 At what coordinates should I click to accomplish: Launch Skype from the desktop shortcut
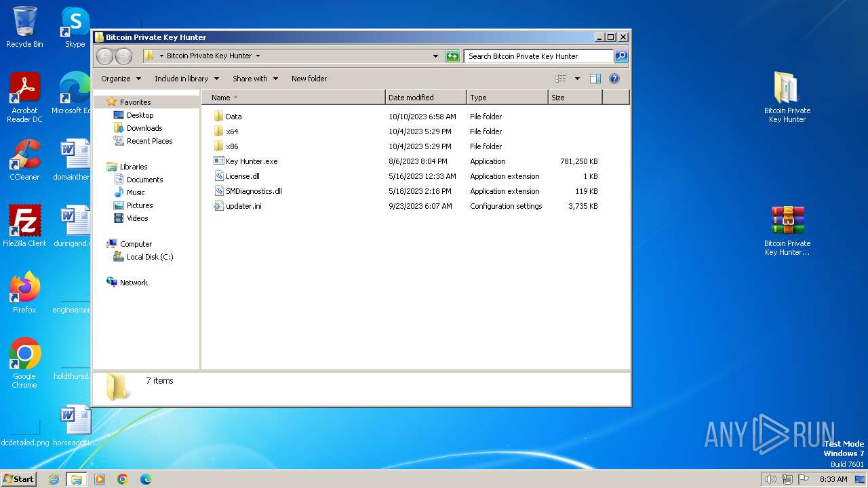(75, 27)
